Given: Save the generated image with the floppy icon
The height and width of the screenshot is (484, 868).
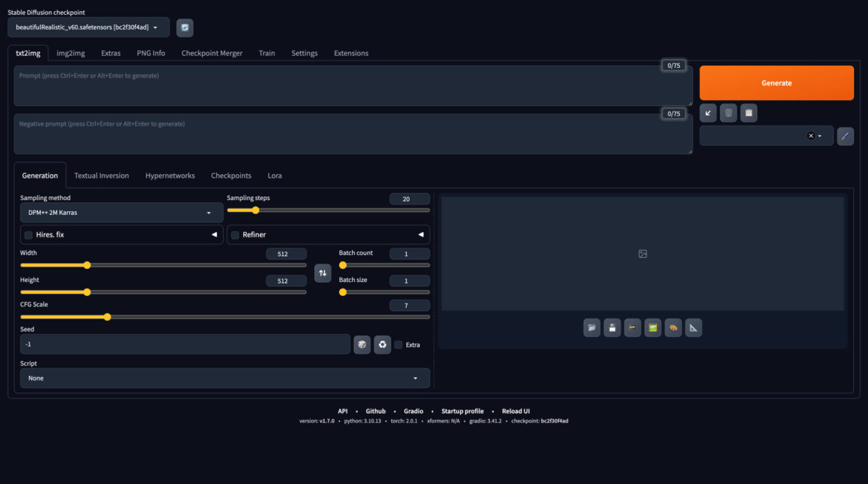Looking at the screenshot, I should click(x=612, y=327).
